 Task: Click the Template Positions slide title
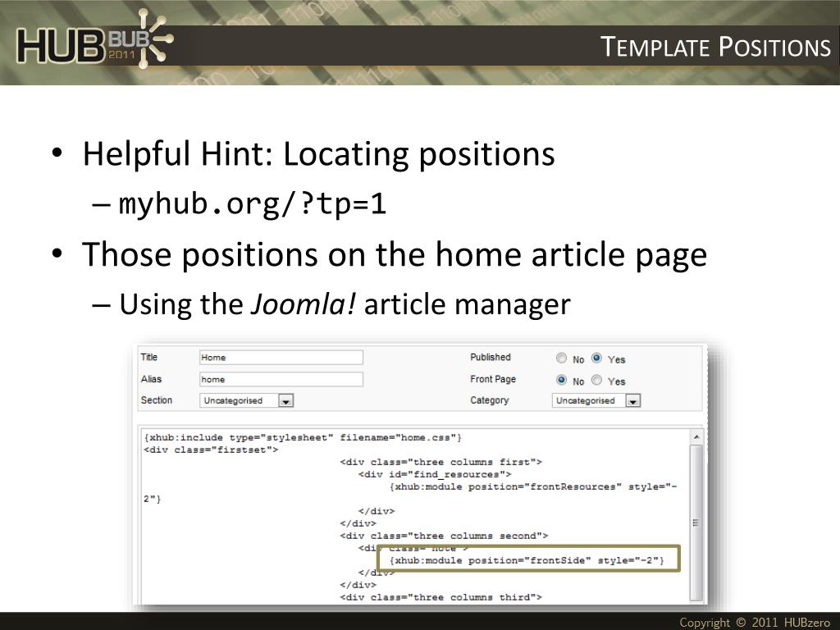click(715, 47)
